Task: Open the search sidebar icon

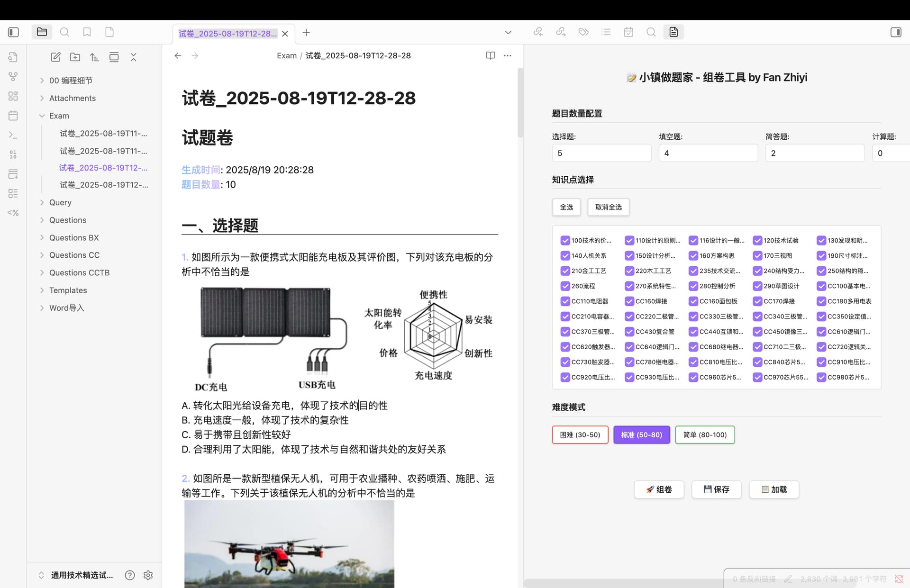Action: click(64, 32)
